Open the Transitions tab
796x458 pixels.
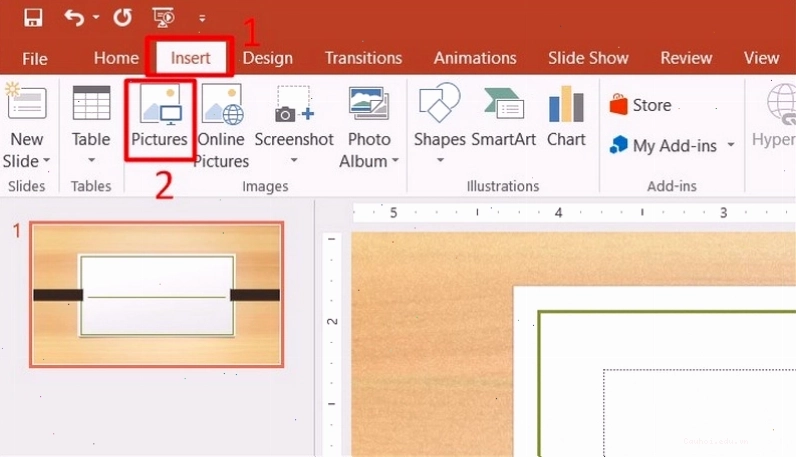click(363, 58)
